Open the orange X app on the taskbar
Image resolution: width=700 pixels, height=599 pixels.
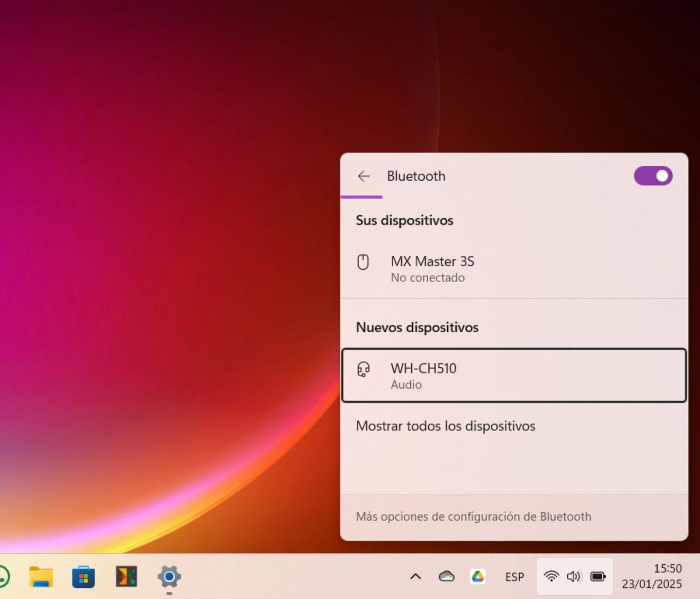tap(126, 577)
